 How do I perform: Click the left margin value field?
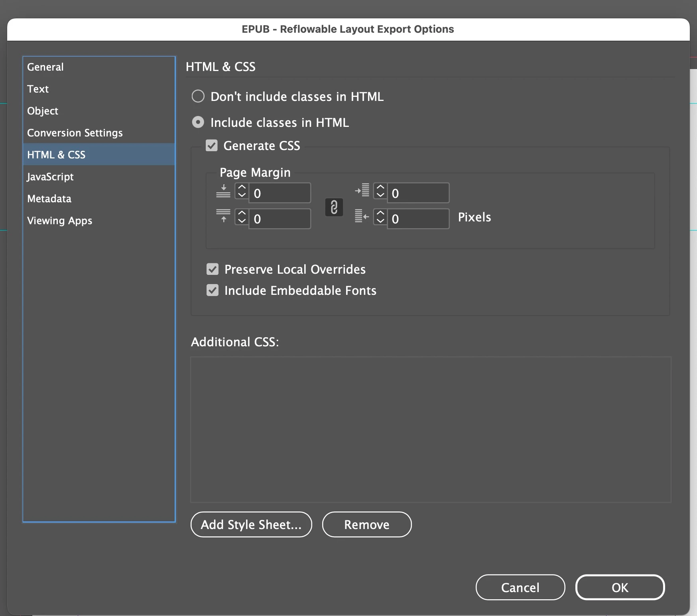point(418,193)
